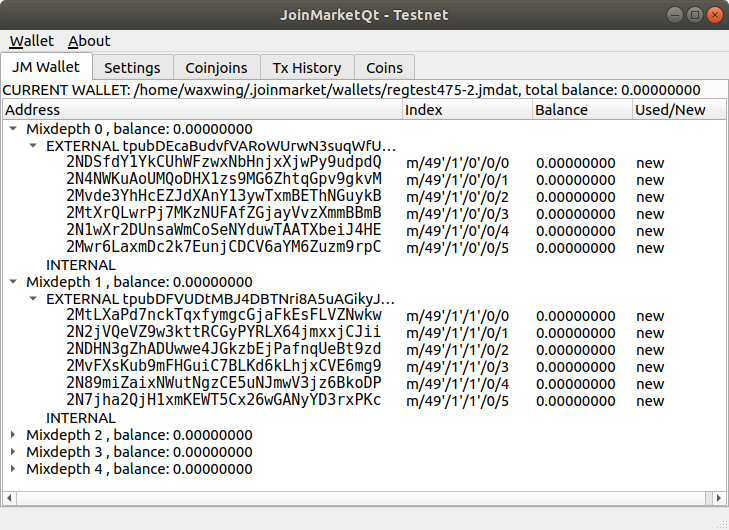Collapse EXTERNAL branch under Mixdepth 1
This screenshot has height=530, width=729.
[34, 299]
